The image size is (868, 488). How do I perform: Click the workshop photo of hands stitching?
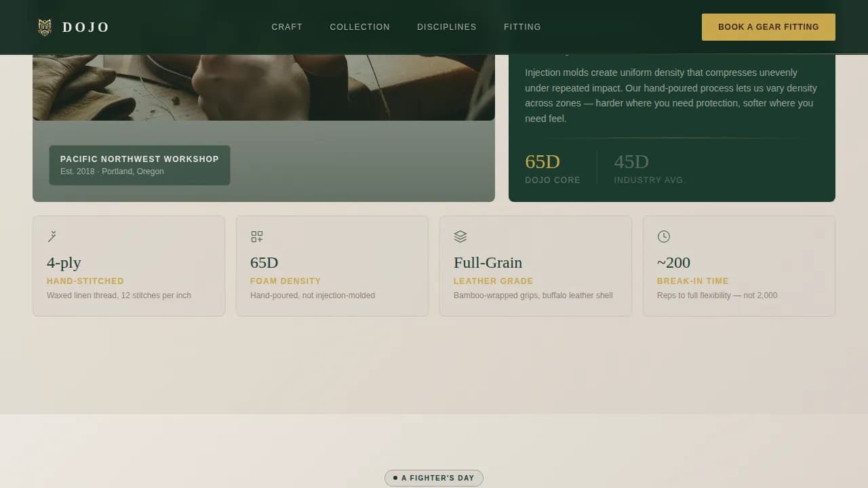(264, 81)
